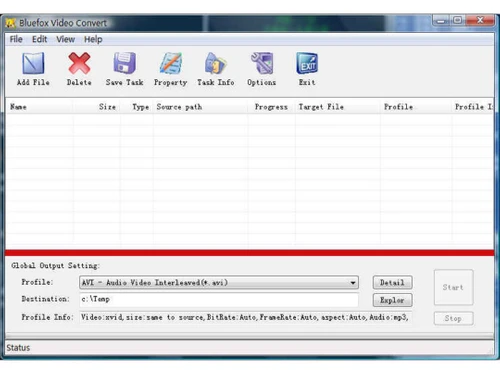Click the Start button
Screen dimensions: 500x375
[453, 287]
